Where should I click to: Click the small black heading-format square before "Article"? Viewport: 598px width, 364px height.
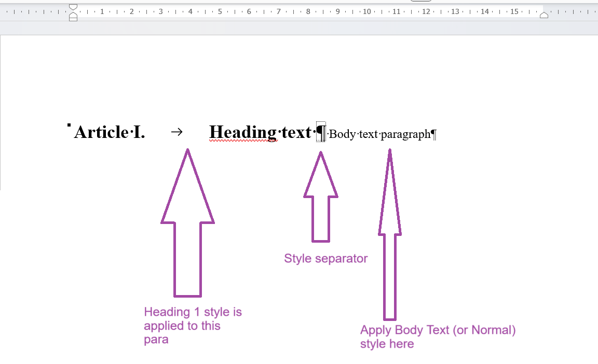[x=69, y=125]
